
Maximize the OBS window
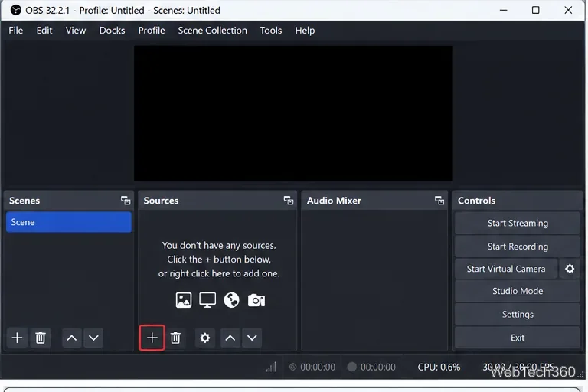coord(535,10)
